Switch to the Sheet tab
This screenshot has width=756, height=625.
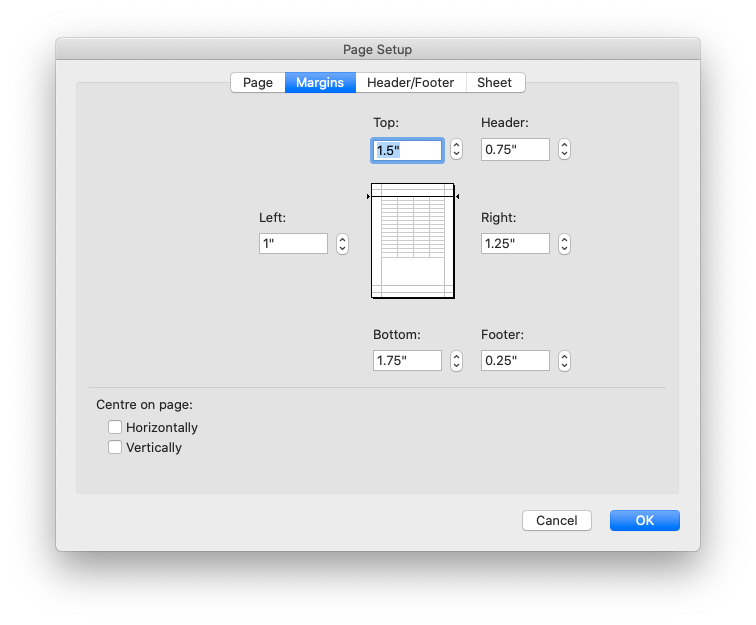pos(494,83)
